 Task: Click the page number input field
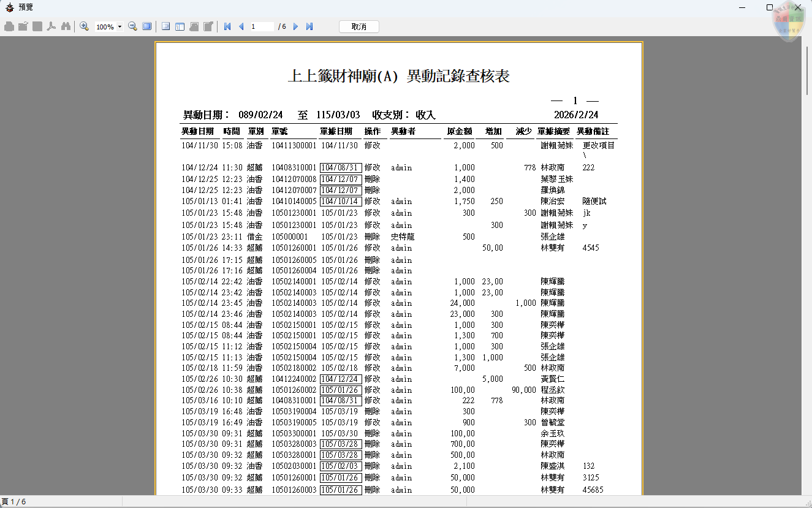(262, 26)
